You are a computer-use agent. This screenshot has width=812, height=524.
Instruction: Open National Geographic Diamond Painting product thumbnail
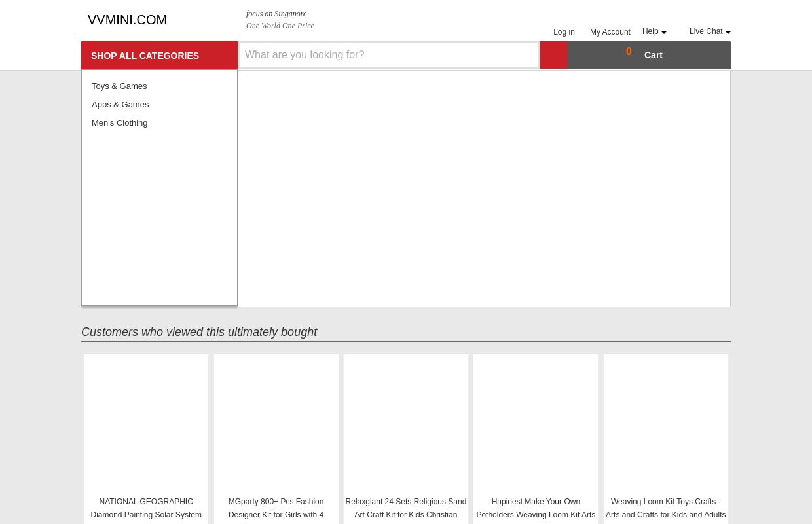(146, 423)
